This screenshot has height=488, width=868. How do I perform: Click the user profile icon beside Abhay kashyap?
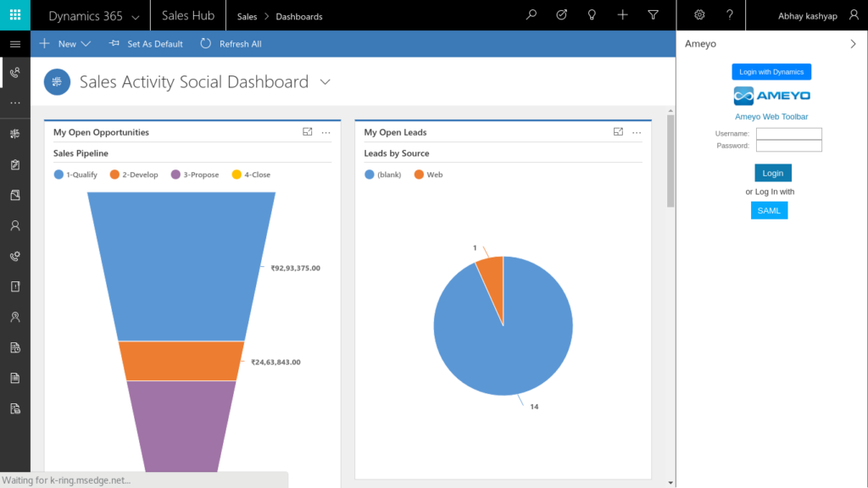point(854,15)
